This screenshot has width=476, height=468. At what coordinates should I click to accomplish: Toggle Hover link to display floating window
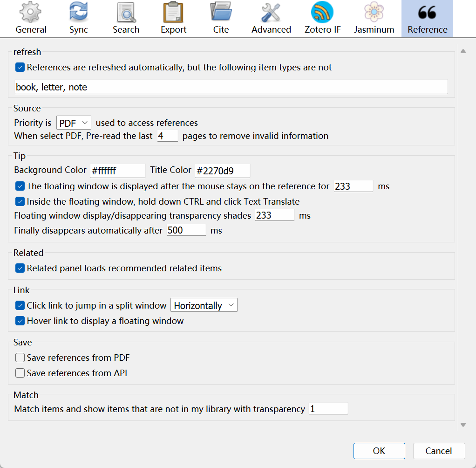point(20,321)
